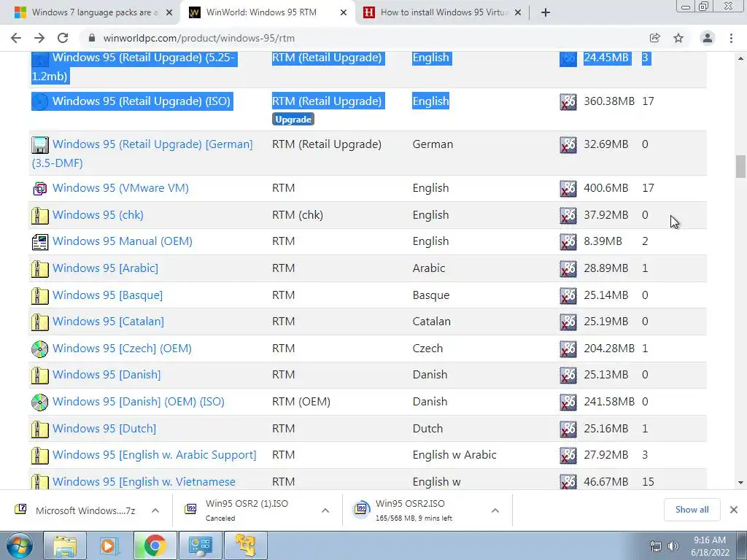Viewport: 747px width, 560px height.
Task: Open Windows 95 (VMware VM) link
Action: pyautogui.click(x=120, y=188)
